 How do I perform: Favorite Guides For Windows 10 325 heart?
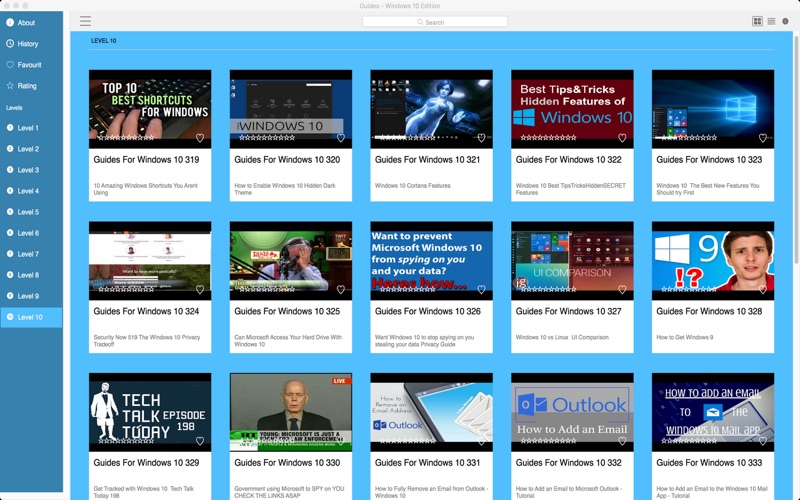[341, 289]
